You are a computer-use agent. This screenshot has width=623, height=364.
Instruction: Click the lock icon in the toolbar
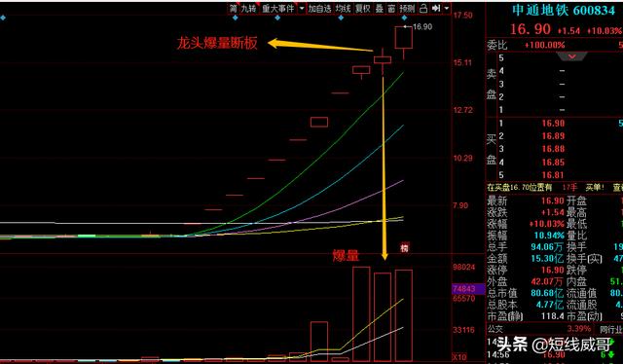(423, 9)
